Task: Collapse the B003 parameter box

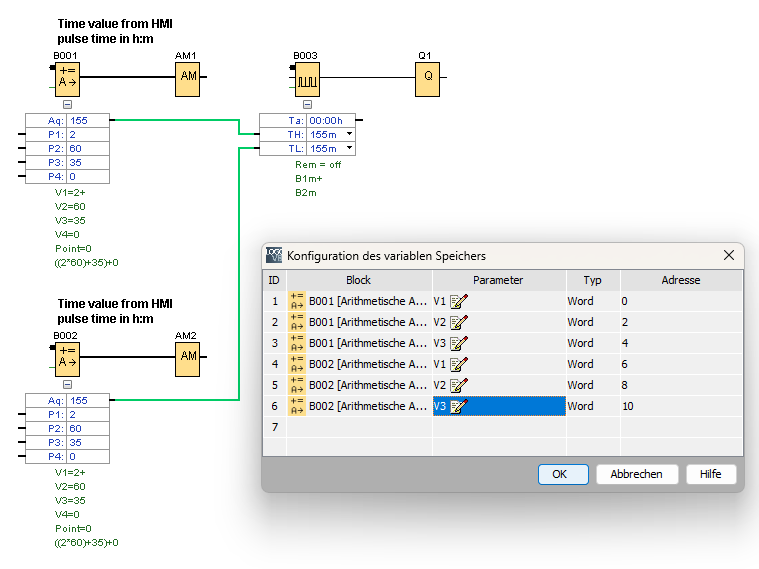Action: 306,104
